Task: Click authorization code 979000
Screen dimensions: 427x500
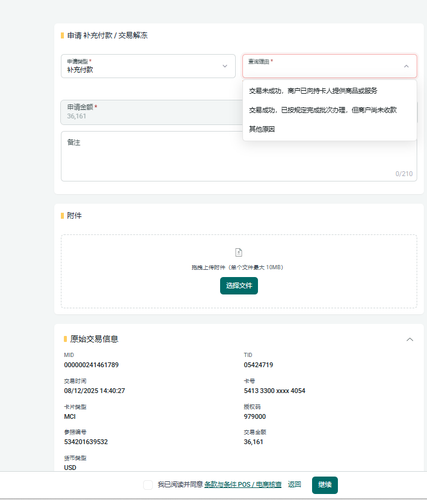Action: [255, 417]
